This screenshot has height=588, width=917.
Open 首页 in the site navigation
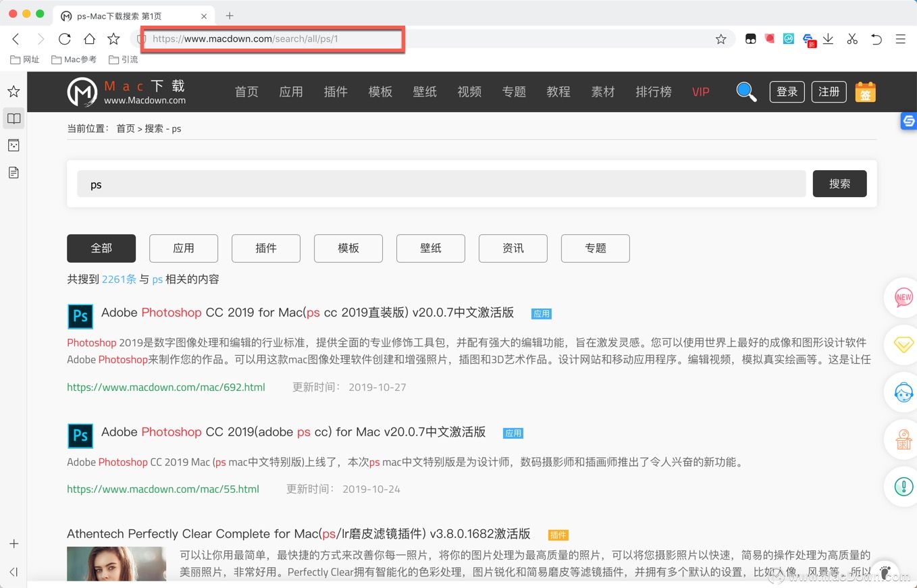tap(246, 92)
